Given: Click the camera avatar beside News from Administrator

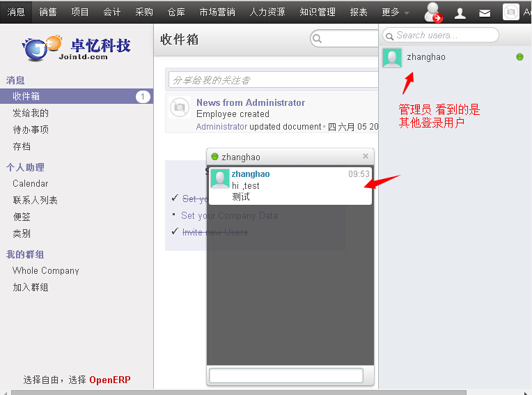Looking at the screenshot, I should [x=180, y=107].
